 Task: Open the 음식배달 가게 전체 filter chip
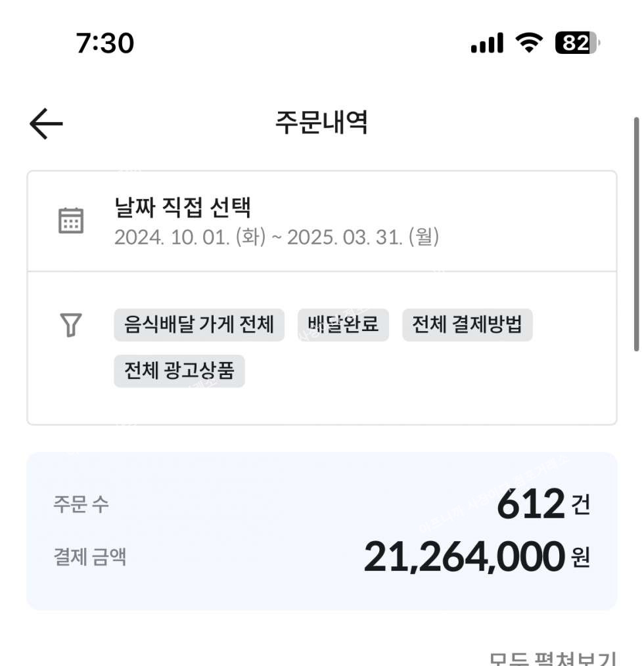(199, 324)
